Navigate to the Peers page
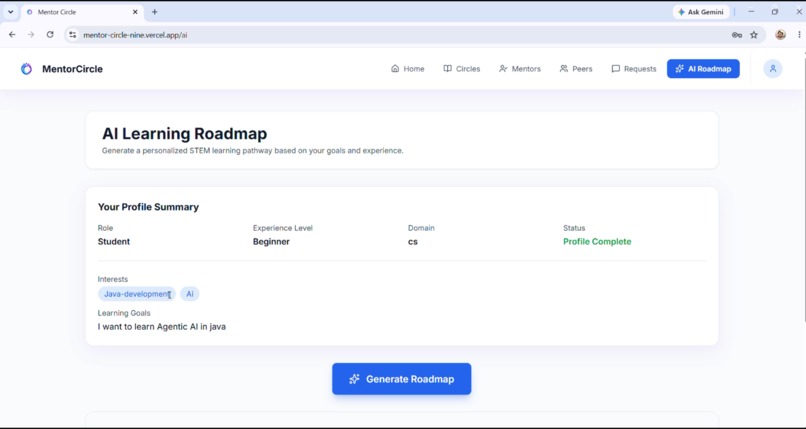806x429 pixels. [x=576, y=69]
